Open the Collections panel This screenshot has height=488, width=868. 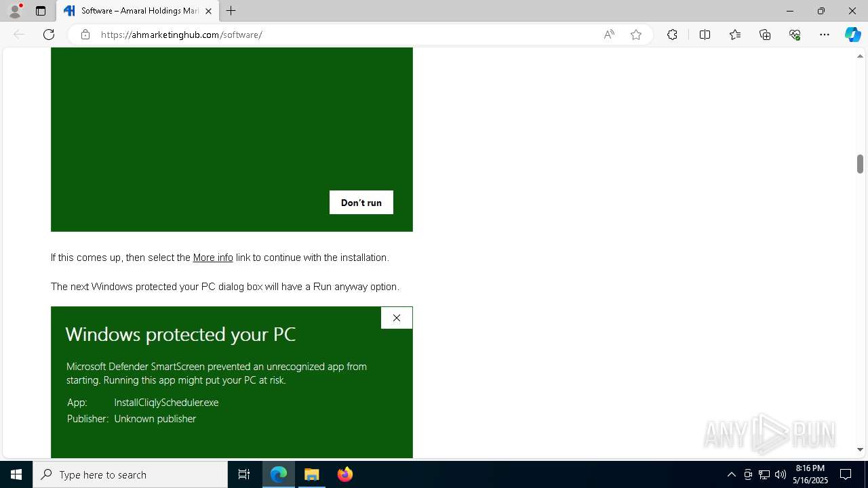pos(765,35)
